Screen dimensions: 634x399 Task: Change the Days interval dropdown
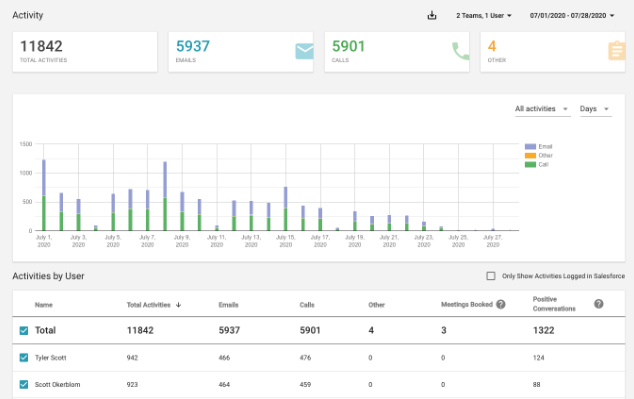click(595, 109)
